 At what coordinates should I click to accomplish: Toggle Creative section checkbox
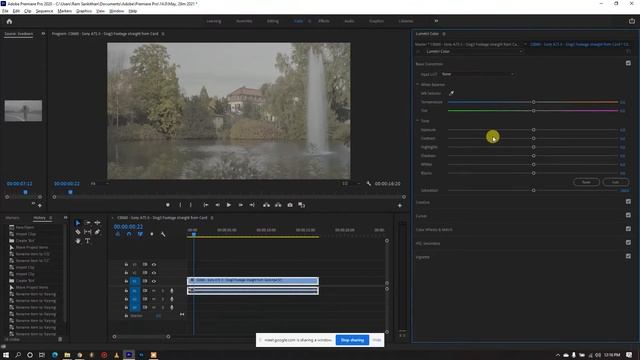coord(628,202)
